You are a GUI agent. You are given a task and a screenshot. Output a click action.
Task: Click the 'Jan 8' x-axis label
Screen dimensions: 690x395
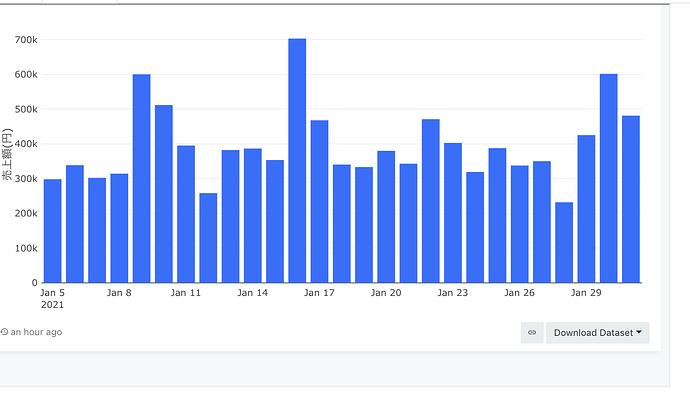point(119,293)
